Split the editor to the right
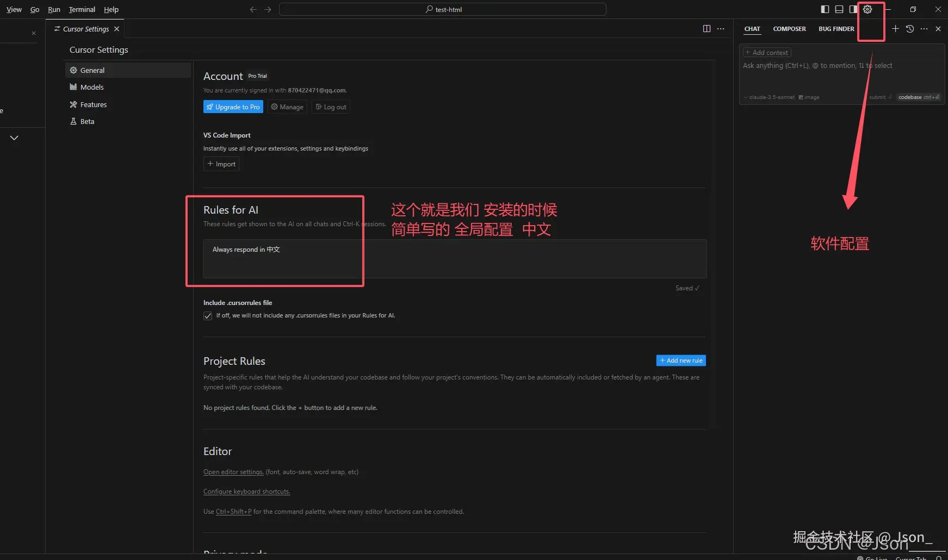The height and width of the screenshot is (560, 948). tap(707, 29)
